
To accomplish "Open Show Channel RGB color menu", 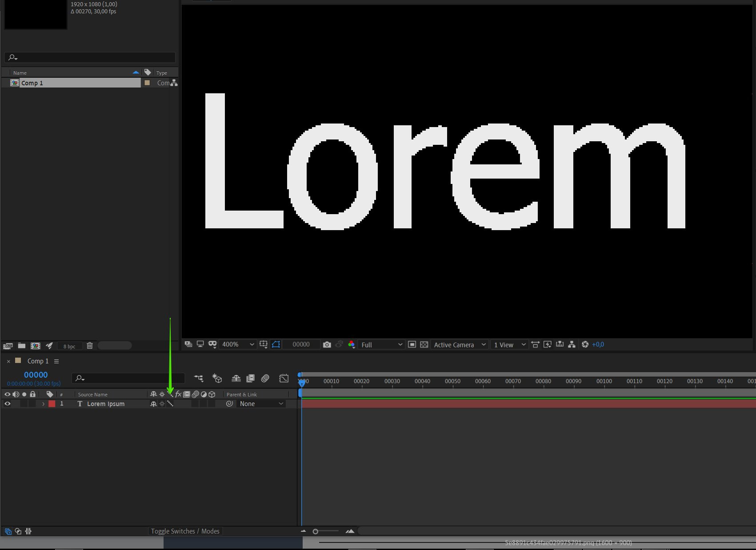I will [x=352, y=344].
